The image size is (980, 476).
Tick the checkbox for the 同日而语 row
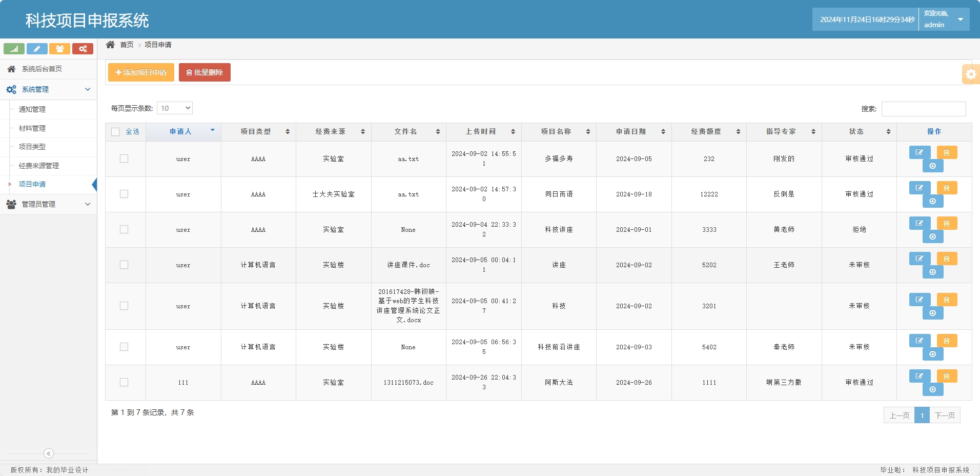pyautogui.click(x=124, y=194)
